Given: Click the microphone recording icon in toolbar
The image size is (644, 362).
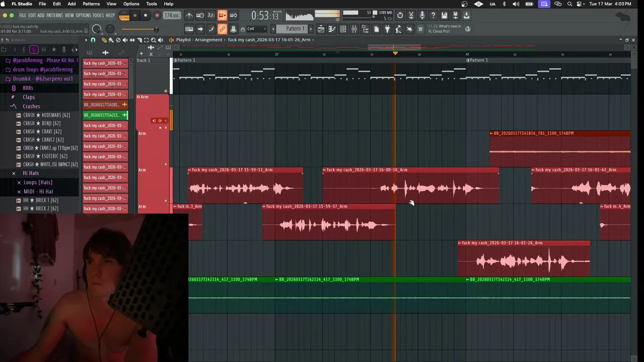Looking at the screenshot, I should [422, 16].
